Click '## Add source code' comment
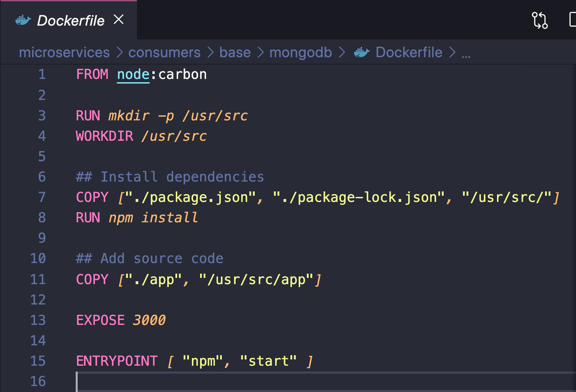This screenshot has height=392, width=576. click(150, 258)
